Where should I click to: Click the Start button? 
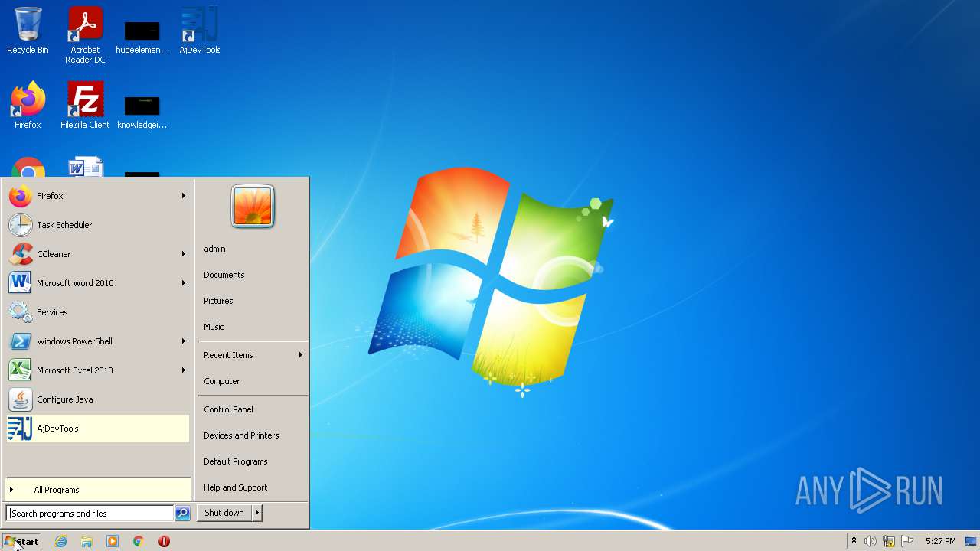tap(21, 541)
